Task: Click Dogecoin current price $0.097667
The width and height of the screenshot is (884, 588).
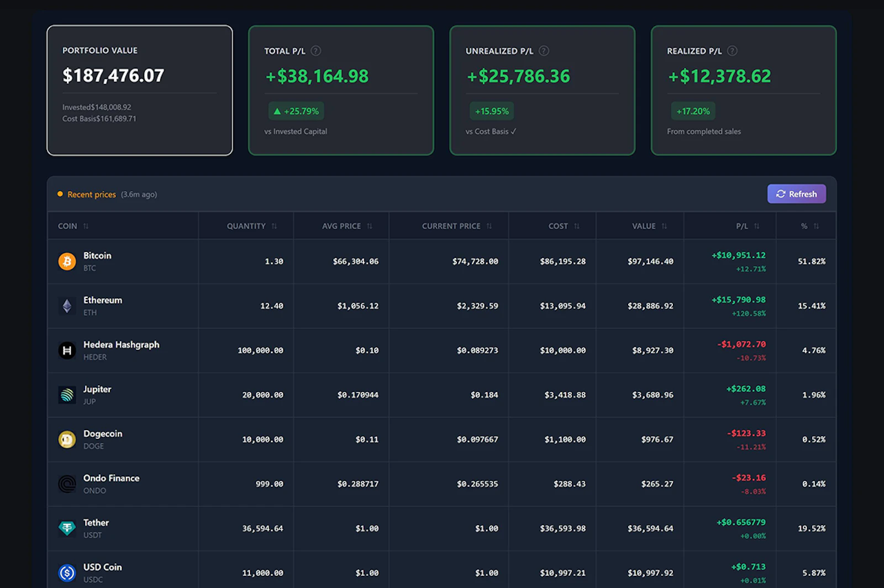Action: (x=477, y=440)
